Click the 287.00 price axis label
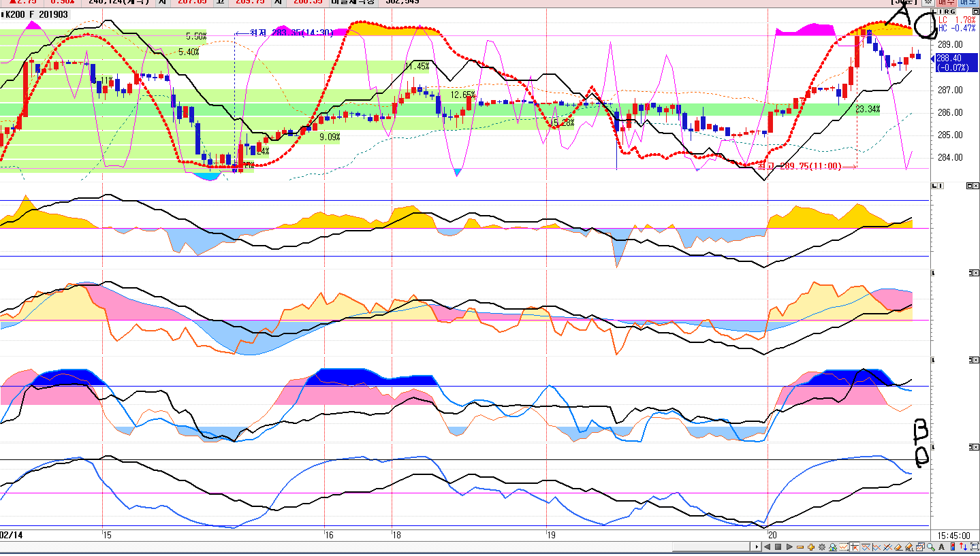The height and width of the screenshot is (556, 980). (950, 90)
